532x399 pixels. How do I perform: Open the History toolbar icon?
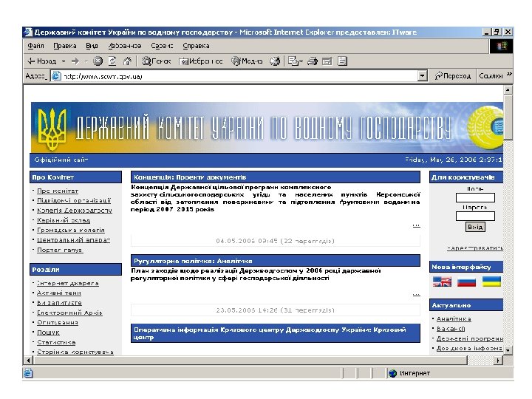point(275,61)
